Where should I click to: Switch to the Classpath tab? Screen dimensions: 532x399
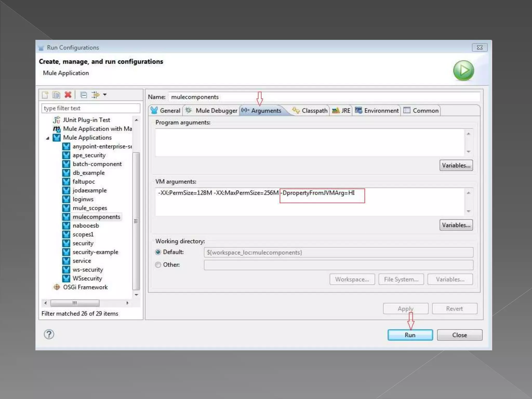[x=310, y=111]
